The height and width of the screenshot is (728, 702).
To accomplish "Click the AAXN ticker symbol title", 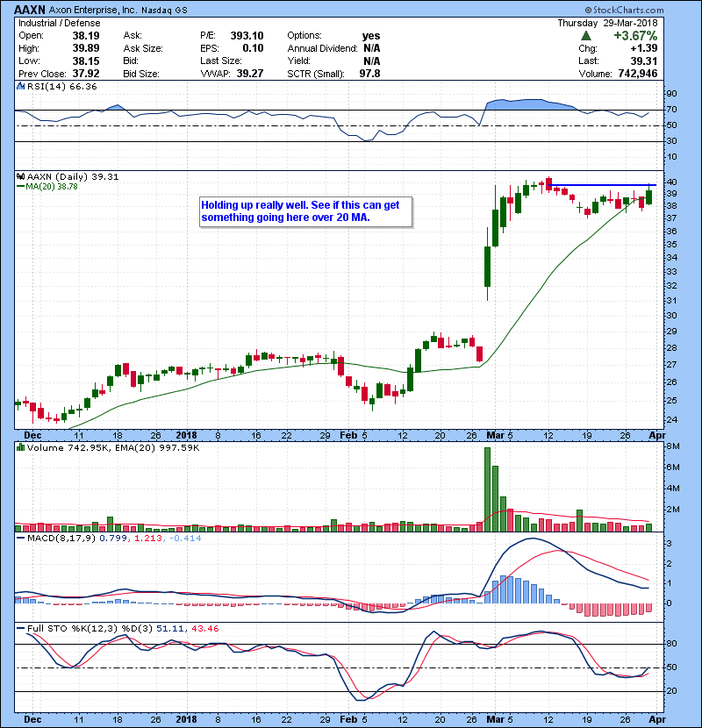I will coord(30,10).
